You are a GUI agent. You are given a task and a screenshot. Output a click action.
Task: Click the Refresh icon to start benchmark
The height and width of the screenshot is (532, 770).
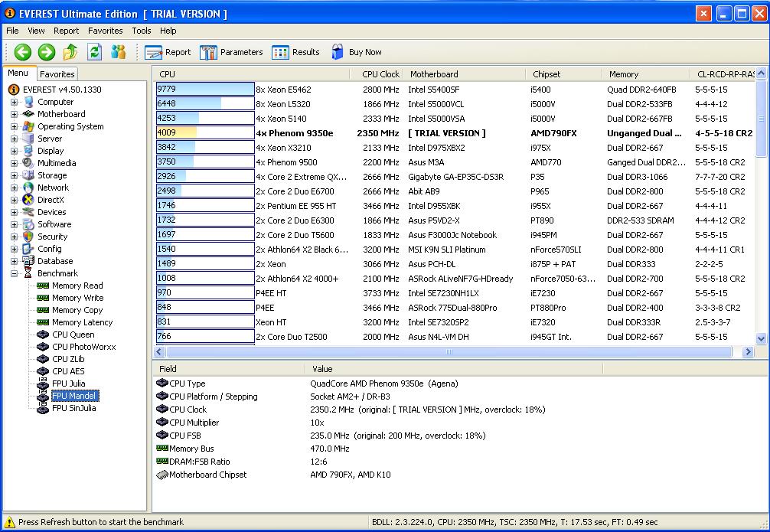click(x=94, y=52)
